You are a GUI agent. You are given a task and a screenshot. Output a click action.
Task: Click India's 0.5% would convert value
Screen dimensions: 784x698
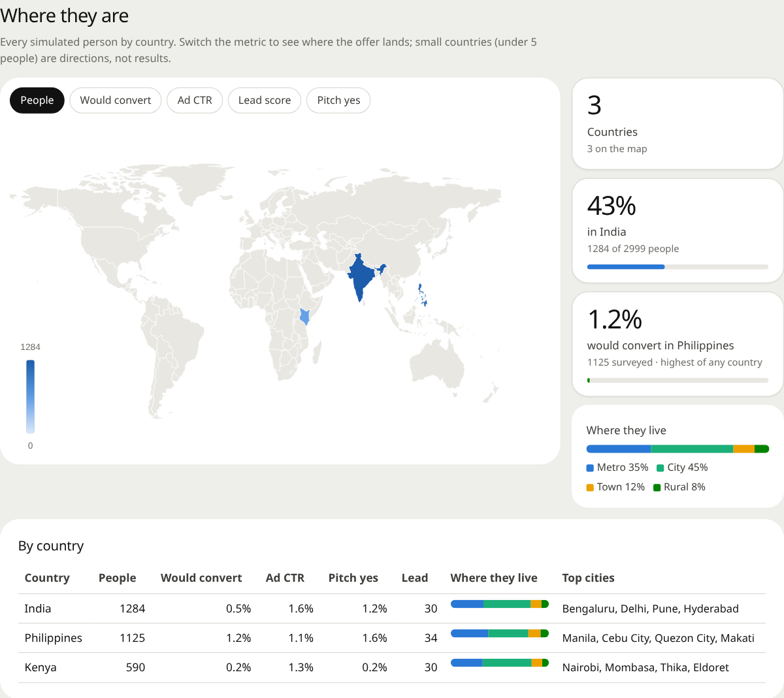[238, 609]
